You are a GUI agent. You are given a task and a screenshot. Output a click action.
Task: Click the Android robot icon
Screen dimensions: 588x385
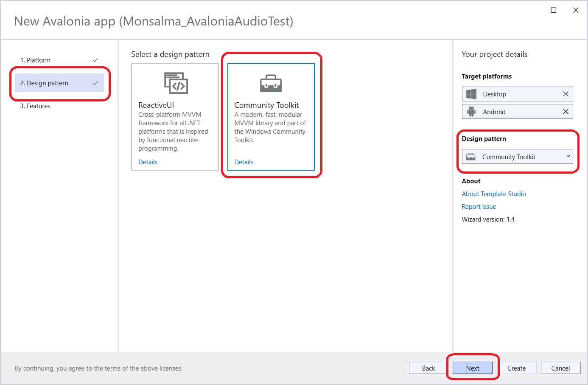pyautogui.click(x=471, y=112)
